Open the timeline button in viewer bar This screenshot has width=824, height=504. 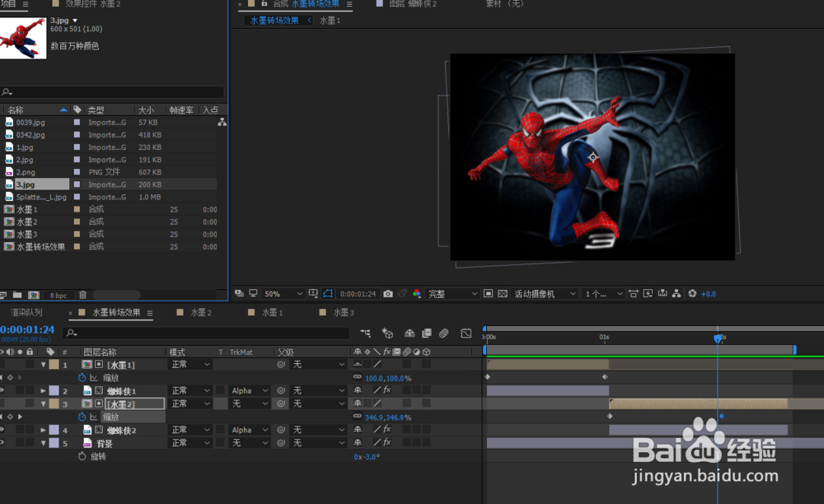point(662,293)
